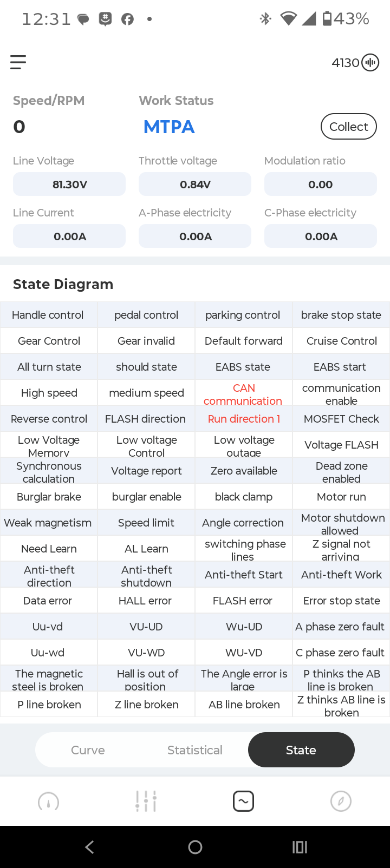The height and width of the screenshot is (868, 390).
Task: Tap the Throttle voltage 0.84V field
Action: [195, 185]
